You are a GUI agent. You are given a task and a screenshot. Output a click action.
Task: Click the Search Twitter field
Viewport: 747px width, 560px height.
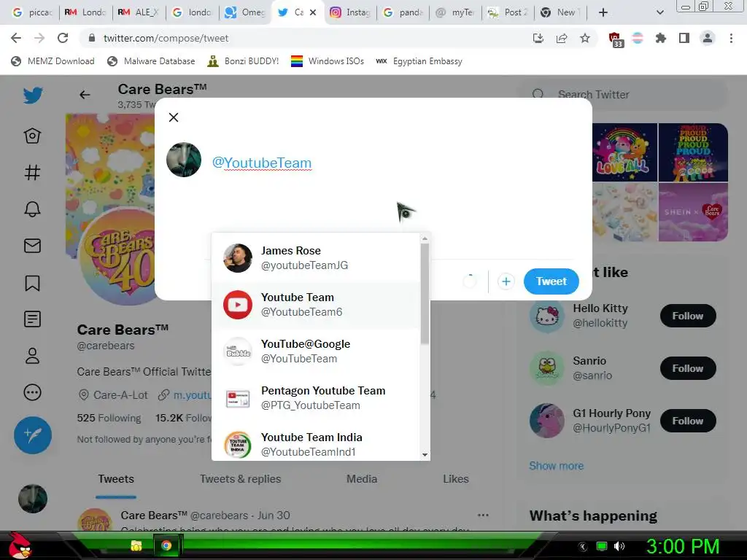click(623, 95)
